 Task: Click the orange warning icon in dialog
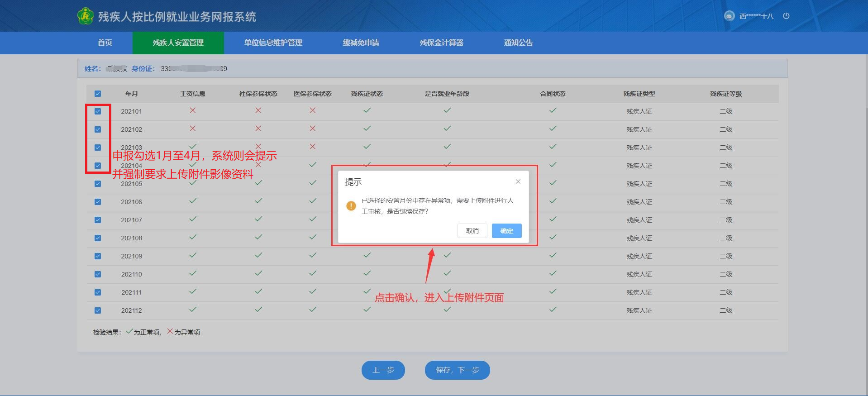click(351, 206)
